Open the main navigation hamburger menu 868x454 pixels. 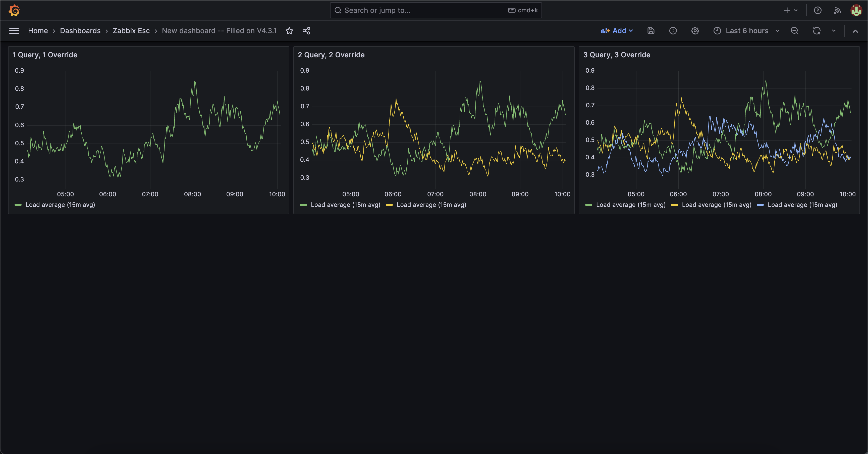point(14,31)
